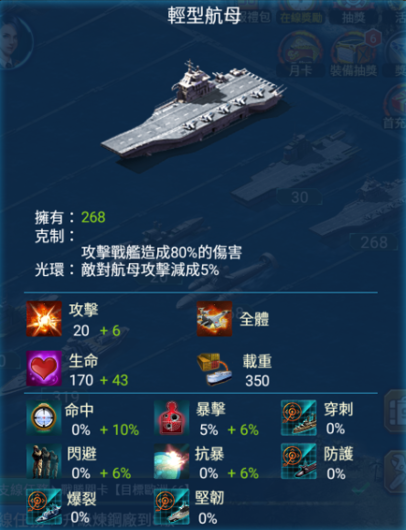Click the 堅韌 toughness ship icon
Image resolution: width=406 pixels, height=530 pixels.
172,507
